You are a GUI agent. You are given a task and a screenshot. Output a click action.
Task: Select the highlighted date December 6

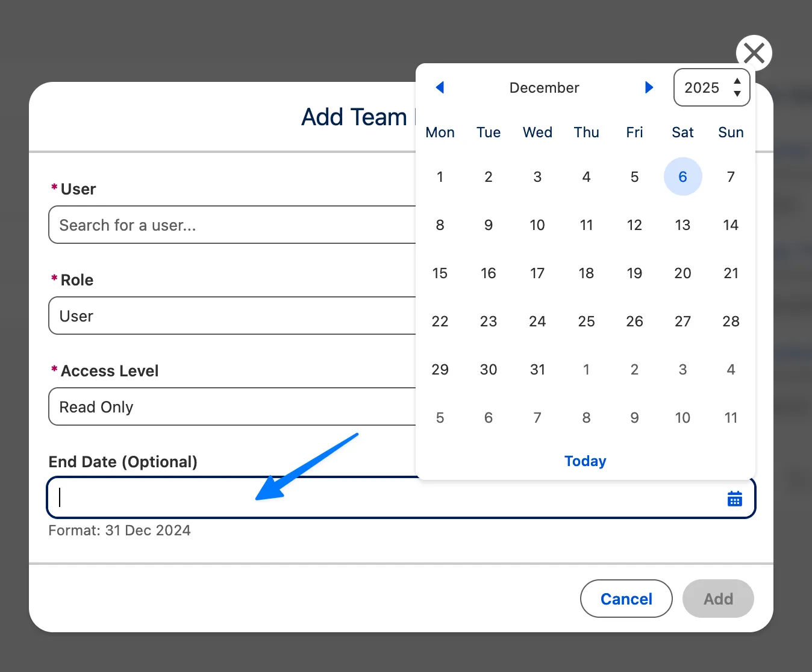point(682,176)
